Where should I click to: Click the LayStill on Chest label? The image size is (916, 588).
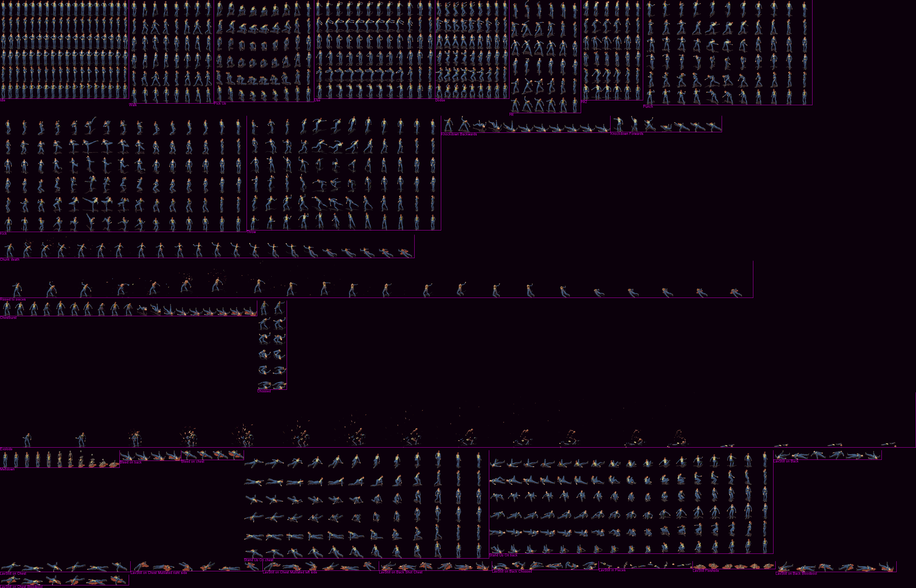tap(13, 573)
